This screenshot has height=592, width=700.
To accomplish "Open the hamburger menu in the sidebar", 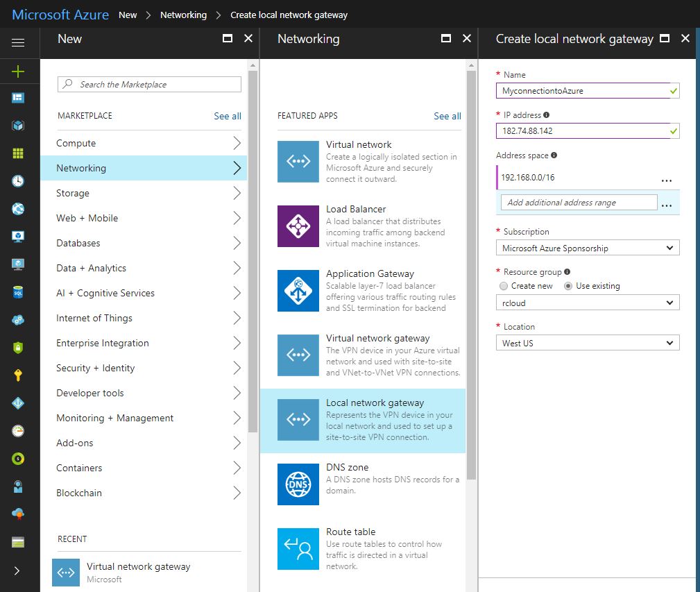I will (18, 43).
